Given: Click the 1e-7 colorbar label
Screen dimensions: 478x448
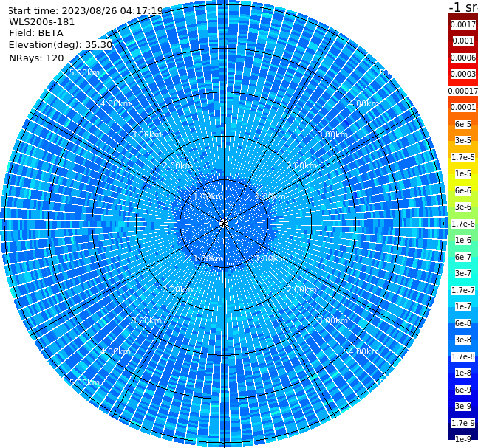Looking at the screenshot, I should pyautogui.click(x=463, y=307).
